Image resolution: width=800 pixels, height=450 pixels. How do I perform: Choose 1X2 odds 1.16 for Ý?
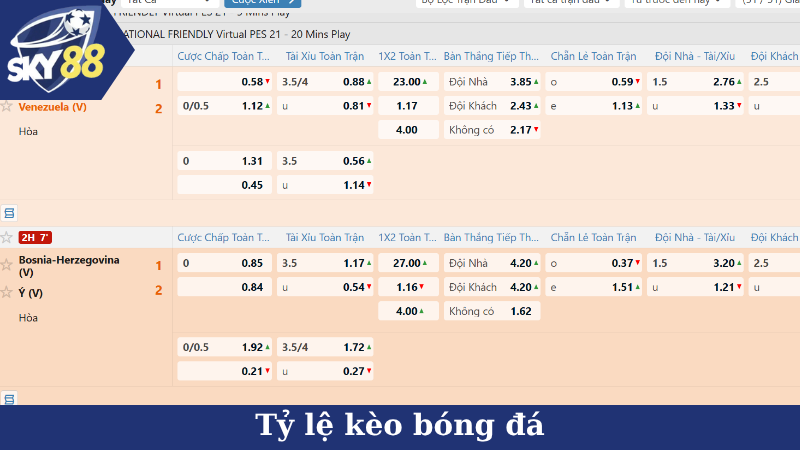(x=408, y=287)
